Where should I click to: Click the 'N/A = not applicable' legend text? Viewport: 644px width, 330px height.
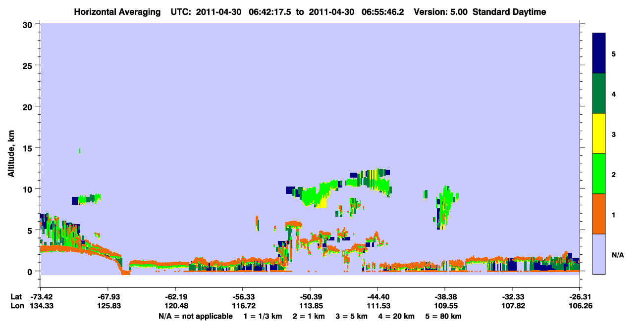coord(196,316)
